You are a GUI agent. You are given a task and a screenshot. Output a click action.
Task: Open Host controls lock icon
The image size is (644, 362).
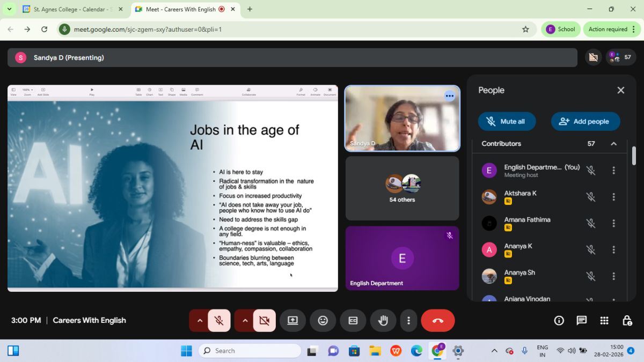coord(627,321)
